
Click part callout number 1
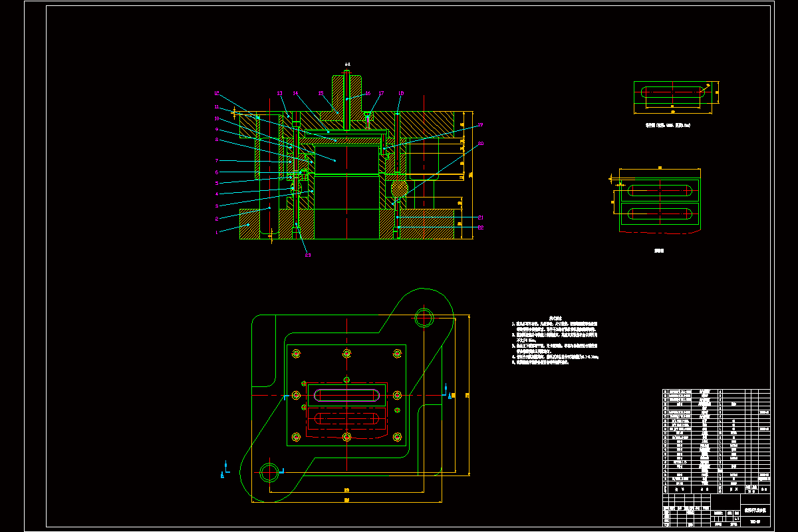point(217,233)
